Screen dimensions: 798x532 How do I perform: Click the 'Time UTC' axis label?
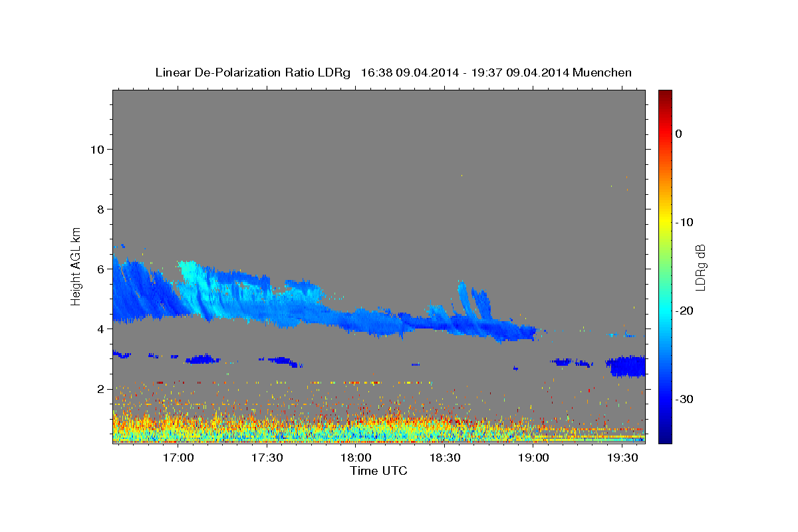tap(378, 471)
